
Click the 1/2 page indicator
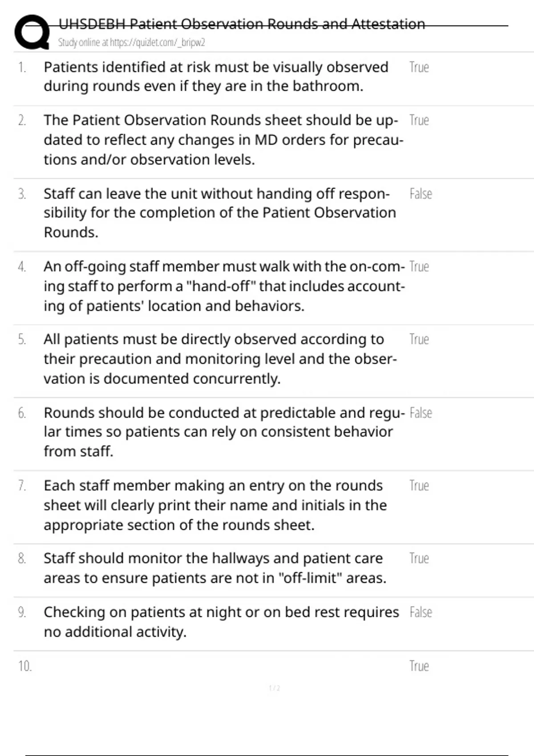[275, 688]
